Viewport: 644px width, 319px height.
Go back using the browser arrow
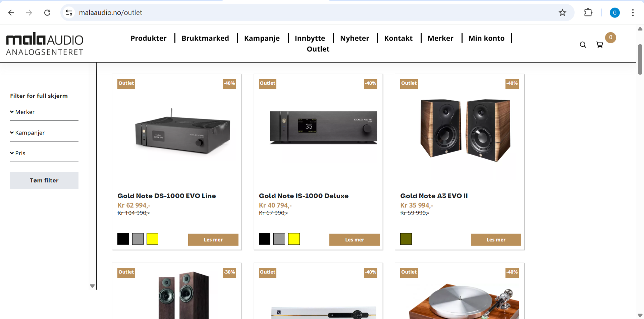(x=11, y=13)
